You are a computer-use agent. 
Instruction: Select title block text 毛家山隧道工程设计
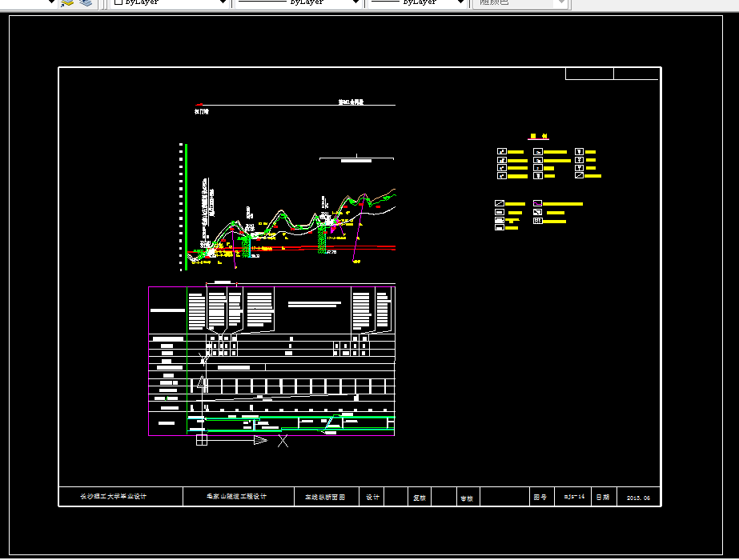point(237,497)
